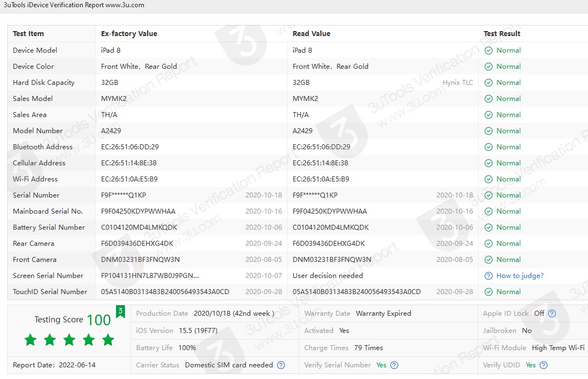Click the Normal check icon for Device Model
Image resolution: width=588 pixels, height=379 pixels.
pyautogui.click(x=488, y=50)
